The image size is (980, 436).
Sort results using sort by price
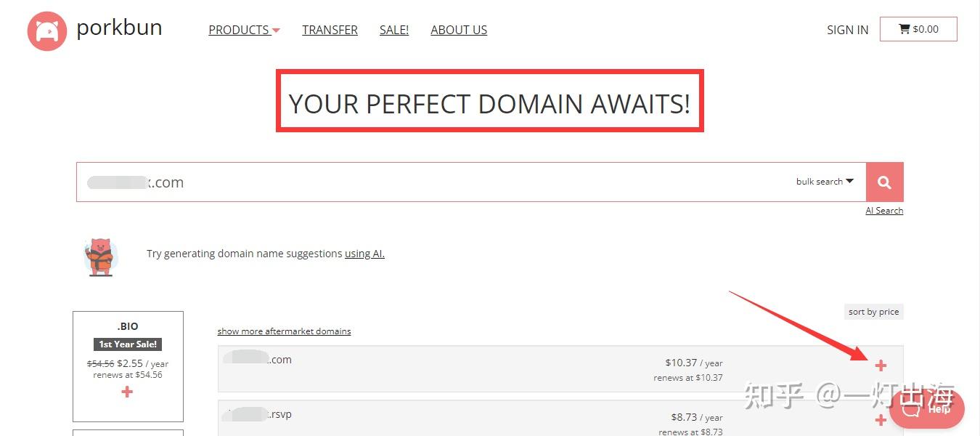pyautogui.click(x=873, y=312)
